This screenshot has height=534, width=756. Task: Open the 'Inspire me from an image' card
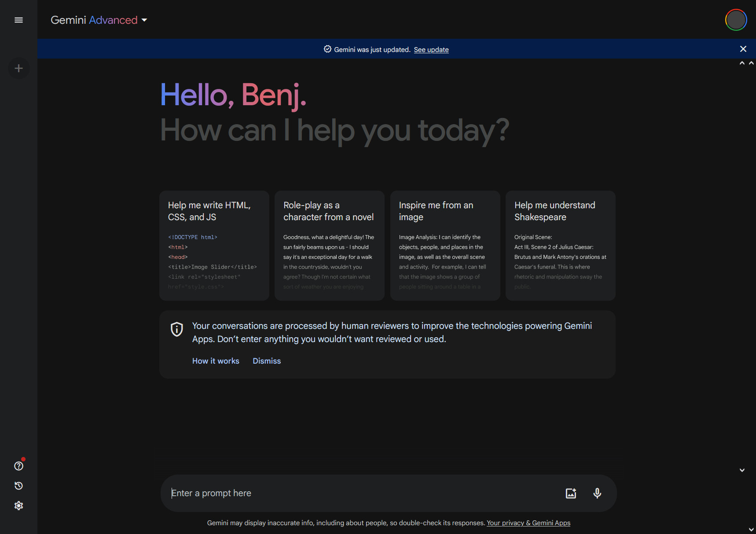(x=445, y=246)
